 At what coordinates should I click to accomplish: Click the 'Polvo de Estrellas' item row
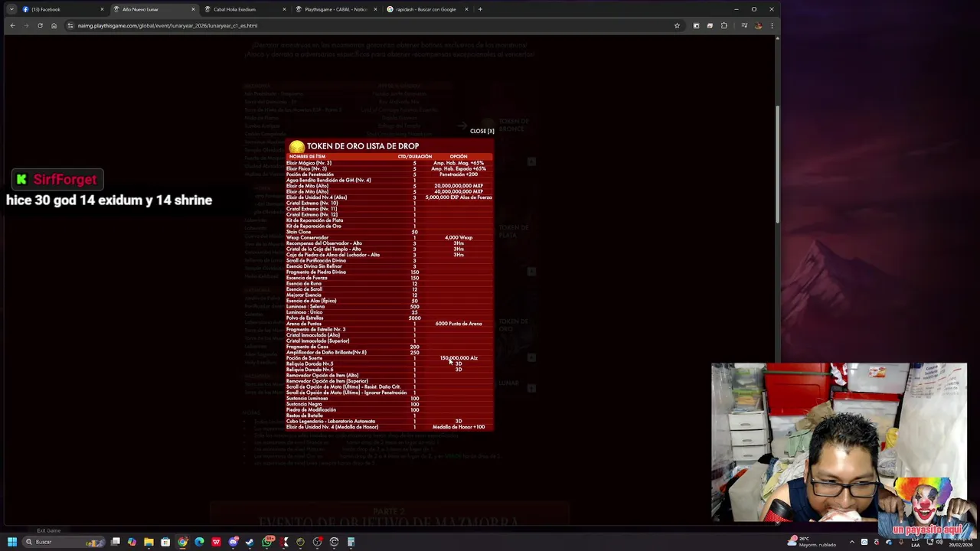coord(389,318)
